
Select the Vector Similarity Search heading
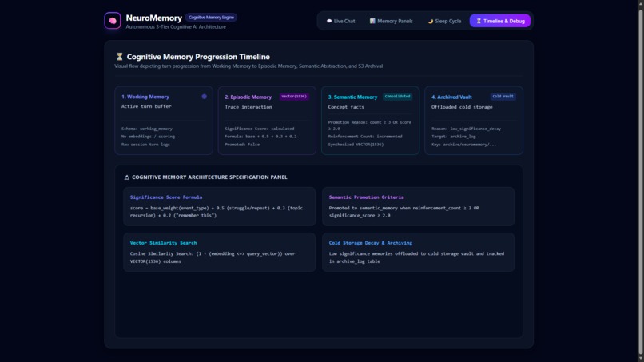coord(163,243)
